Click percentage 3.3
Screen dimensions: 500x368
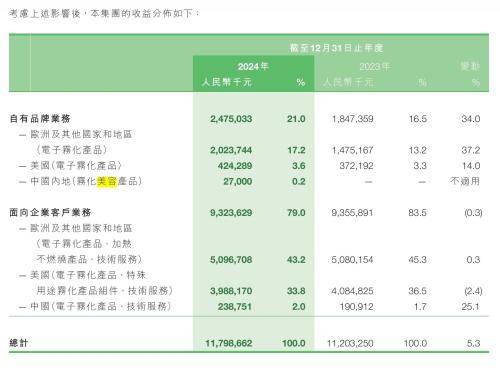420,166
